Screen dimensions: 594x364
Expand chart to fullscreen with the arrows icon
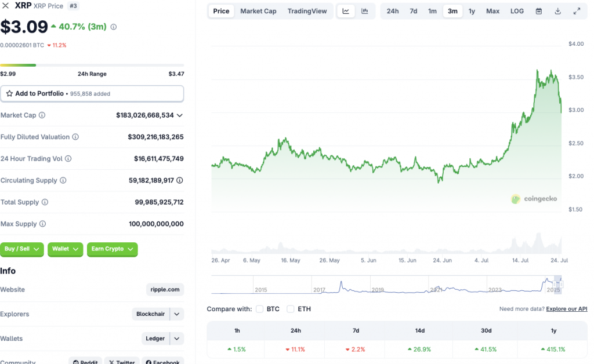point(577,10)
